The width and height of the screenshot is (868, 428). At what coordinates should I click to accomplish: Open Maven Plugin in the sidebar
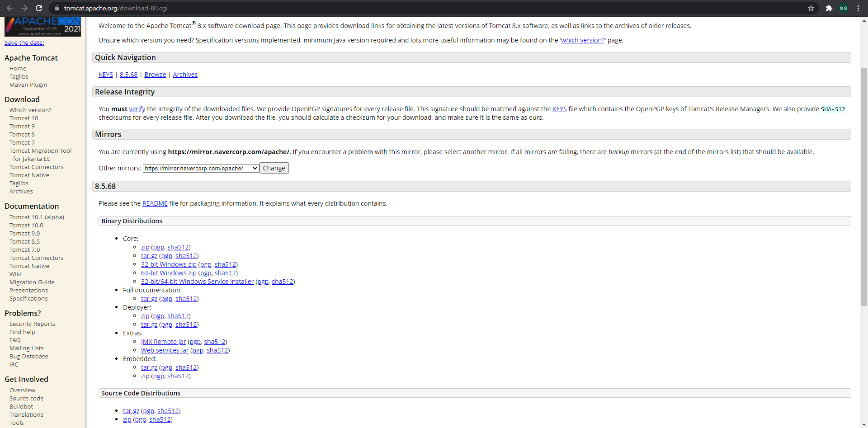pyautogui.click(x=28, y=85)
